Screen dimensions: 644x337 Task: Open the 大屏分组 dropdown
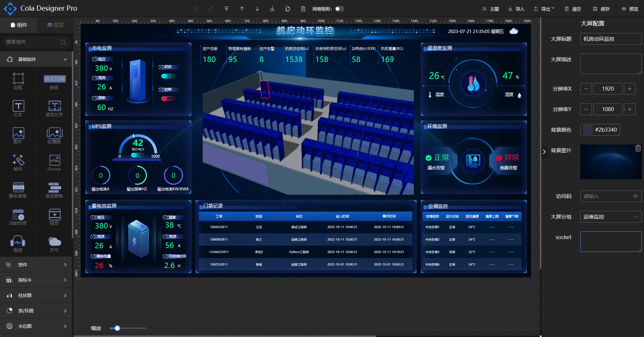pos(611,217)
